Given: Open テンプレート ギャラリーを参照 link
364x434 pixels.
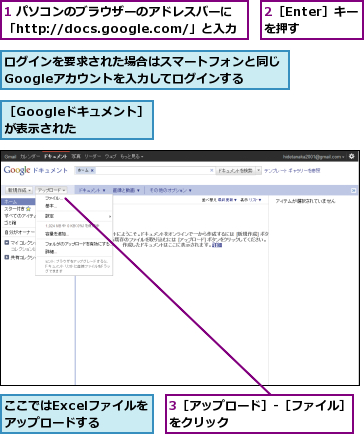Looking at the screenshot, I should click(292, 170).
